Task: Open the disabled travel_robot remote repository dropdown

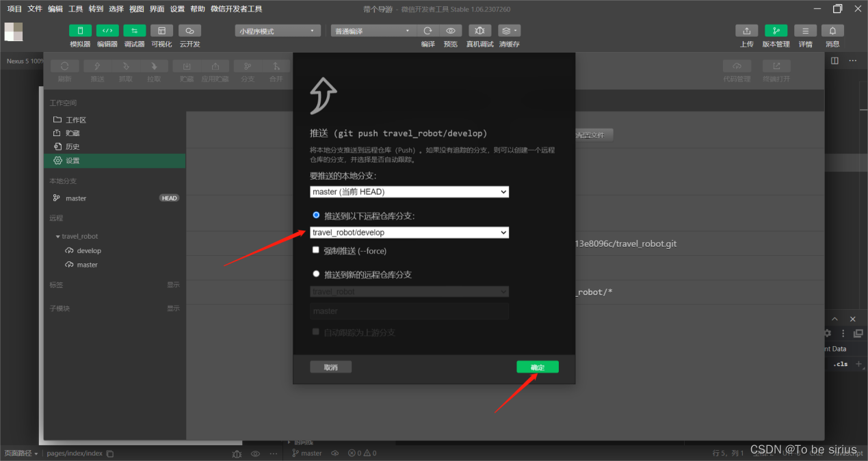Action: (409, 291)
